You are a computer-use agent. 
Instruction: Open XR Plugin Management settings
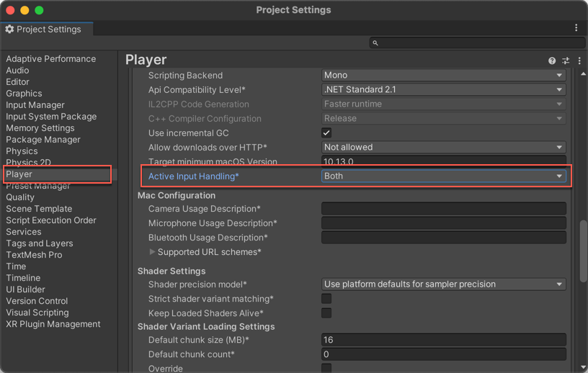click(53, 324)
